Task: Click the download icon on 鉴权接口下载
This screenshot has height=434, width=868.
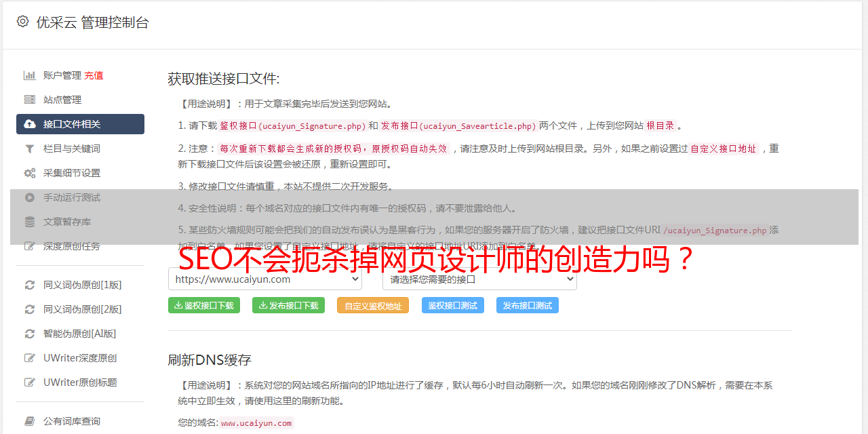Action: tap(178, 305)
